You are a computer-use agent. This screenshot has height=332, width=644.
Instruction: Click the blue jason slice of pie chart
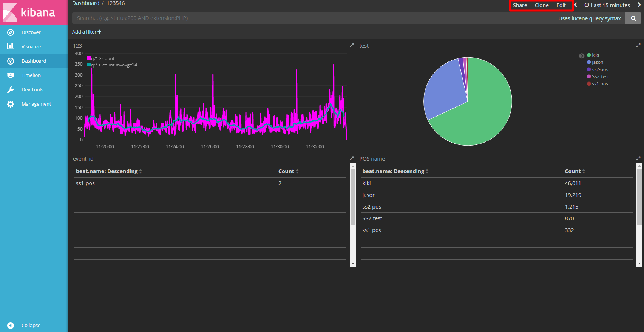[446, 91]
